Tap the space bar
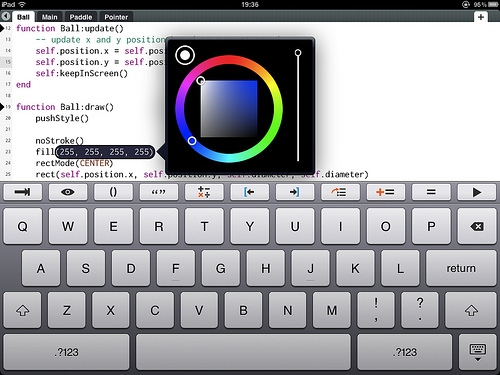Viewport: 500px width, 375px height. pos(243,352)
